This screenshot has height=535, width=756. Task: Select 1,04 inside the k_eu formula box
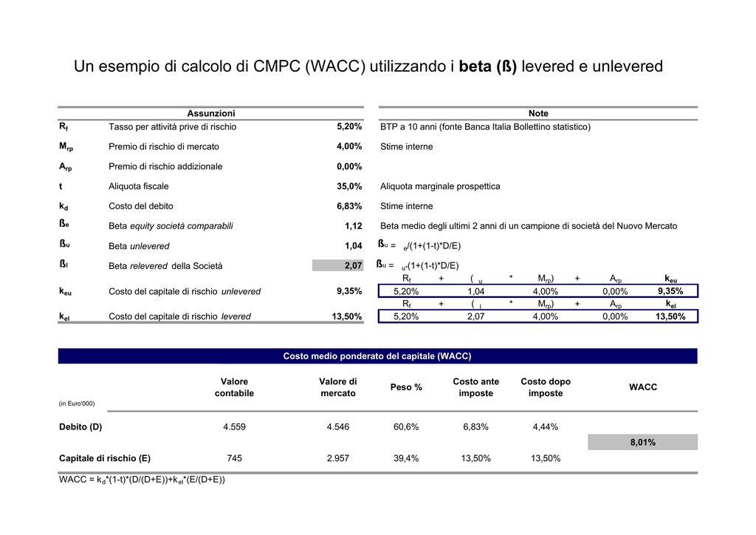(x=476, y=291)
